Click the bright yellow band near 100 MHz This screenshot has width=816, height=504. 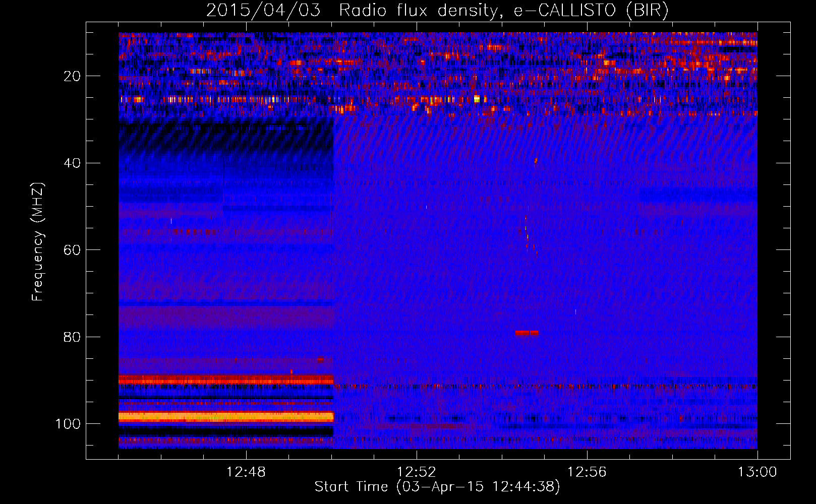point(226,417)
